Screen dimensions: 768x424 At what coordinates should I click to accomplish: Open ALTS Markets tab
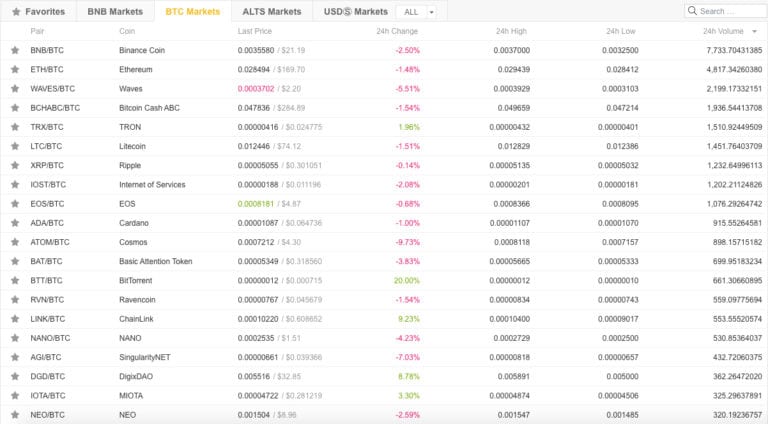(272, 11)
